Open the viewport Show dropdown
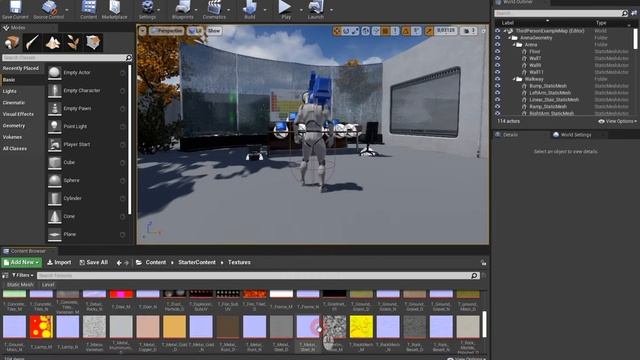 [x=214, y=31]
